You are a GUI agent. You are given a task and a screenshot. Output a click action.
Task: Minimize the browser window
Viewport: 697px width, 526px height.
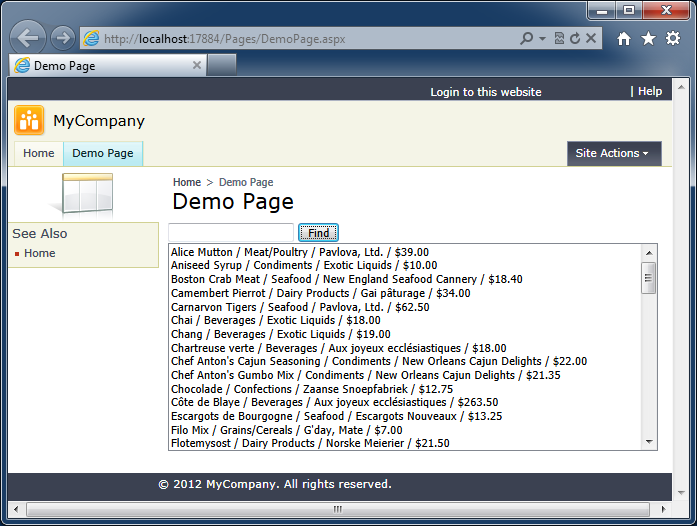pos(602,11)
